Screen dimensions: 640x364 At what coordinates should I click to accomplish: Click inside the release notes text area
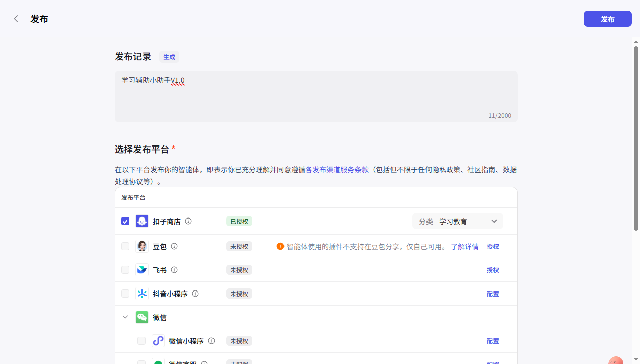point(316,96)
